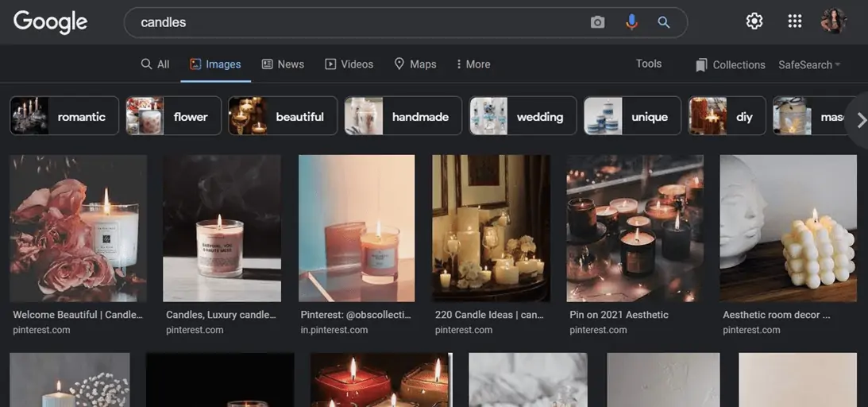Click the Google logo
Screen dimensions: 868x407
point(50,22)
